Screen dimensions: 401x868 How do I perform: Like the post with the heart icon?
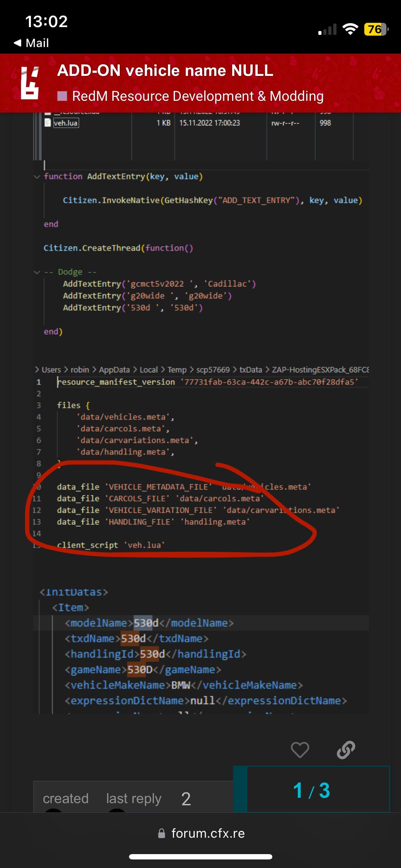pyautogui.click(x=300, y=750)
